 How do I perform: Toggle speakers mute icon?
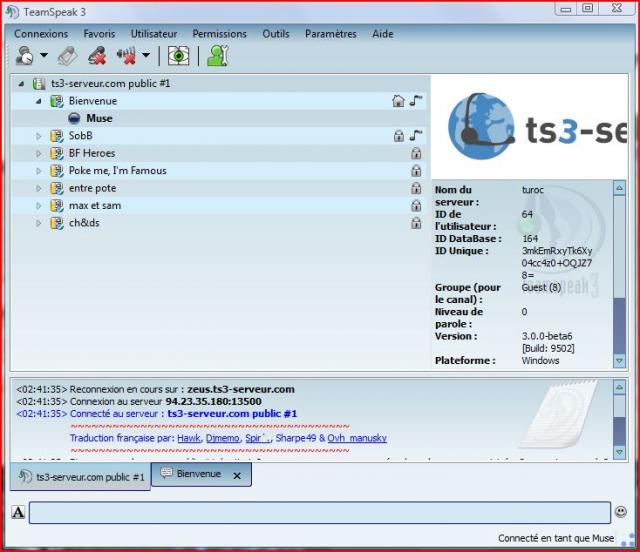(x=127, y=56)
